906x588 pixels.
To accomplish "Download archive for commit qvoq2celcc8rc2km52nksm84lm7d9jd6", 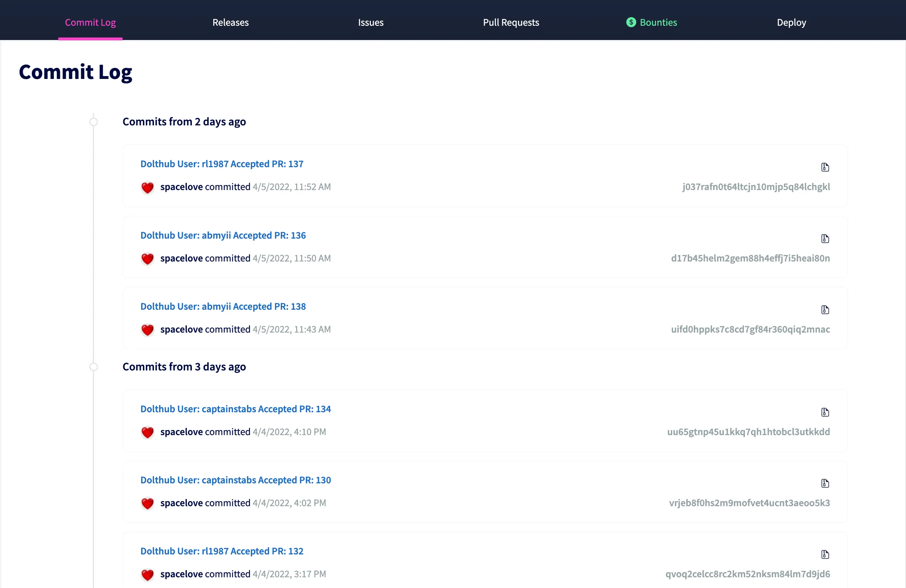I will (x=825, y=554).
